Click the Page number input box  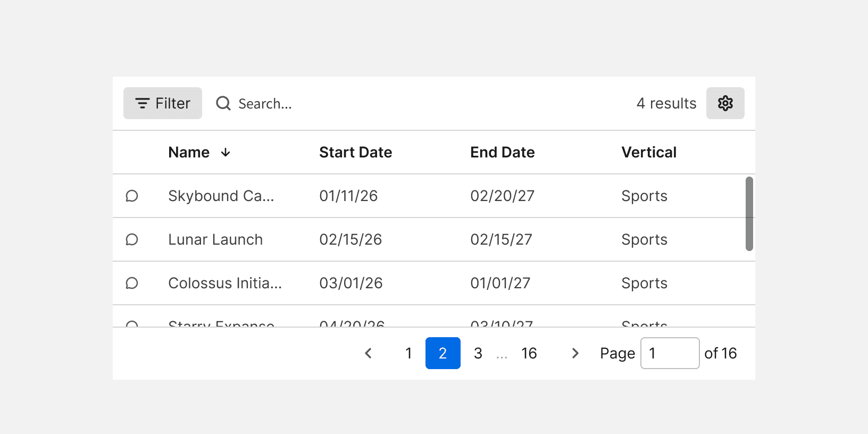[x=670, y=353]
